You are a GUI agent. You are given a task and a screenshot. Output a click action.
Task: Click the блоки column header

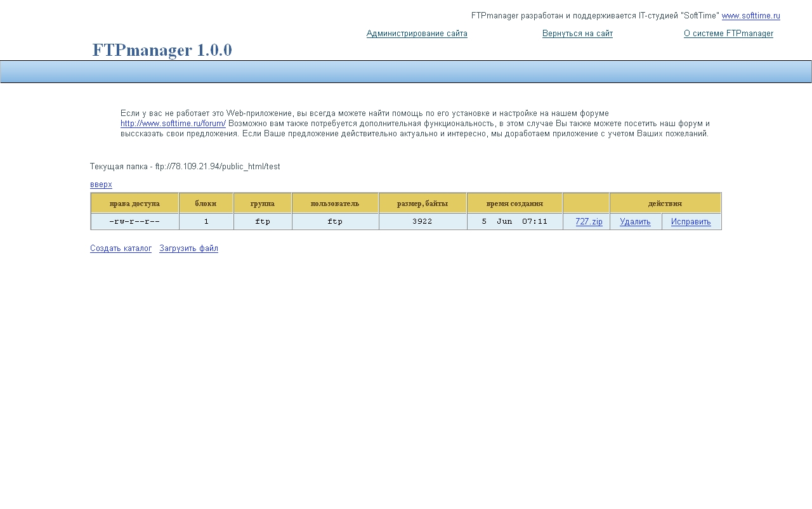pyautogui.click(x=206, y=203)
